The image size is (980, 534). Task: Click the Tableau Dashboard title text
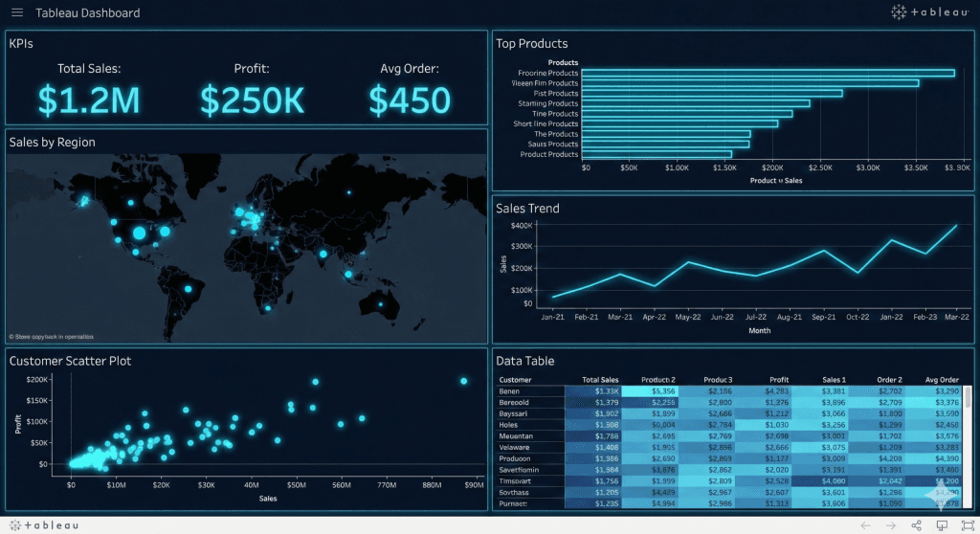[87, 13]
